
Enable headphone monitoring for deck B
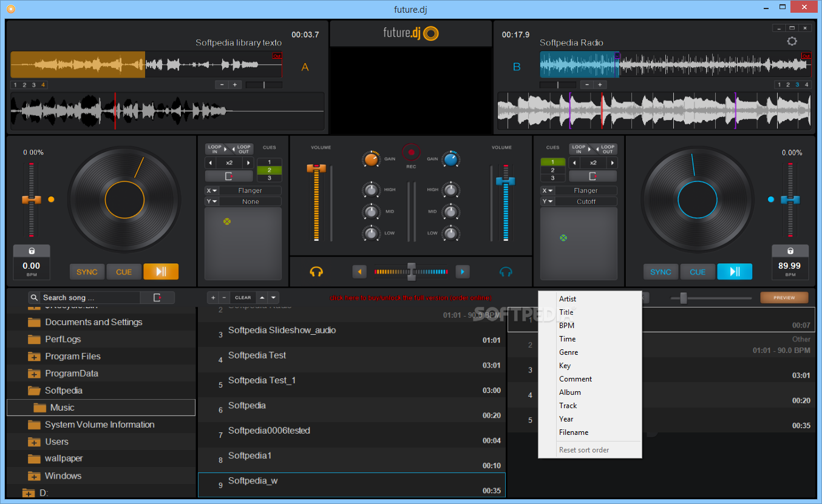click(x=506, y=272)
